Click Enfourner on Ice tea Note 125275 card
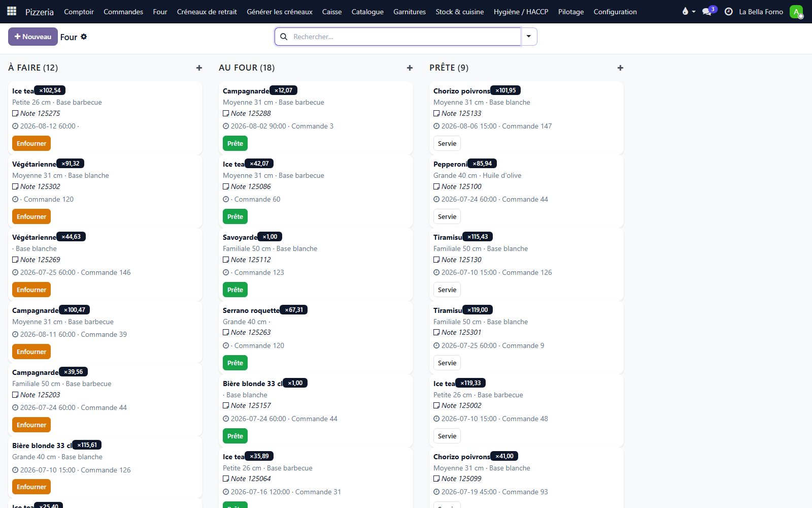812x508 pixels. point(31,143)
